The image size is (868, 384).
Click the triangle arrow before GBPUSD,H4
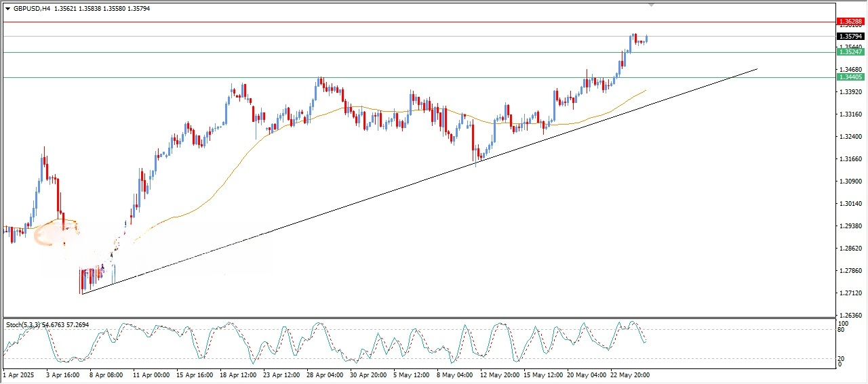click(x=7, y=9)
